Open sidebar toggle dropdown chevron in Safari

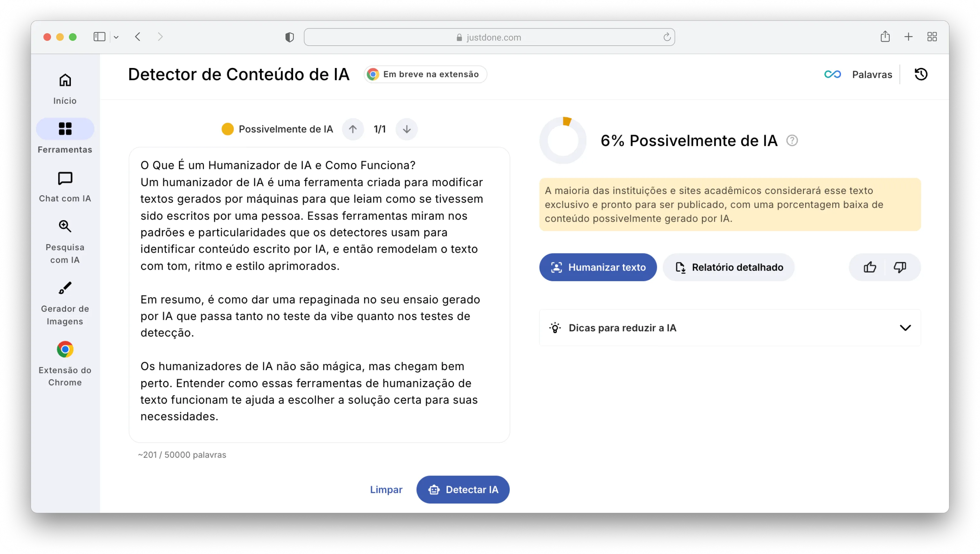[x=116, y=37]
